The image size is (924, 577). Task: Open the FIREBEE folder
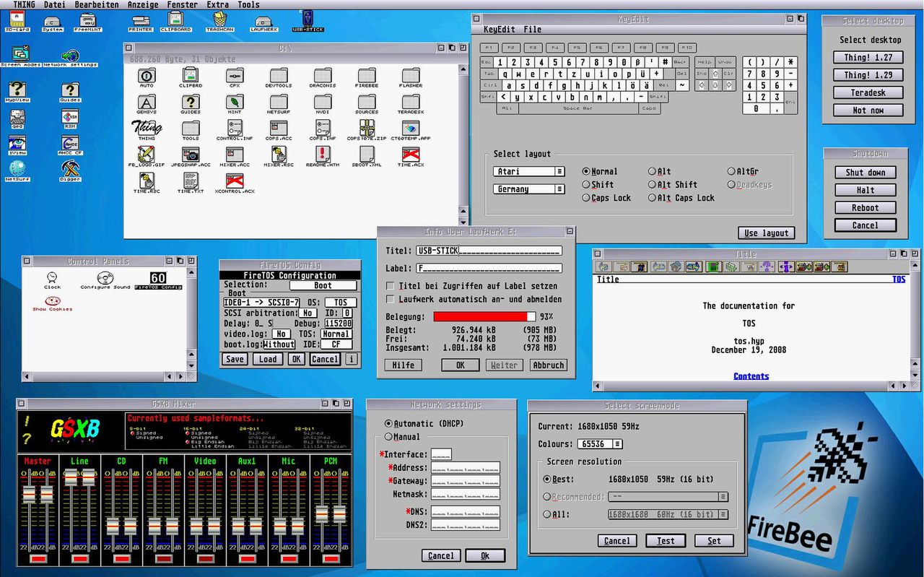pyautogui.click(x=367, y=76)
